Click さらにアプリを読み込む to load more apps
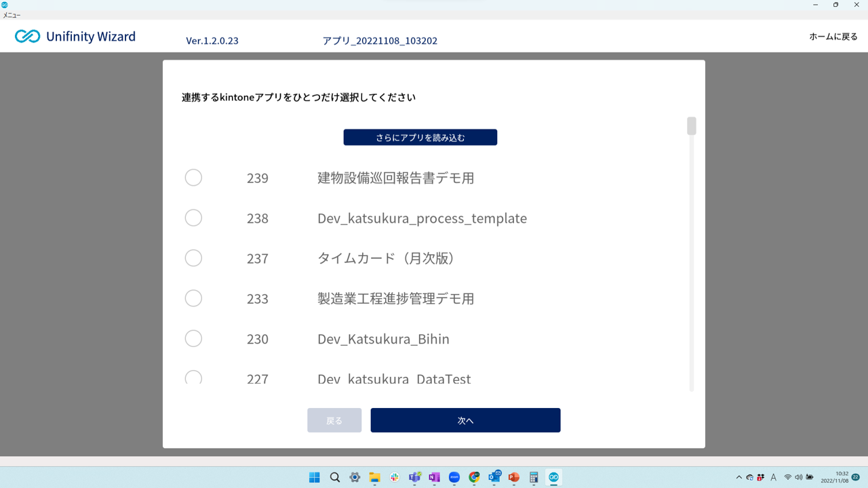 point(420,137)
